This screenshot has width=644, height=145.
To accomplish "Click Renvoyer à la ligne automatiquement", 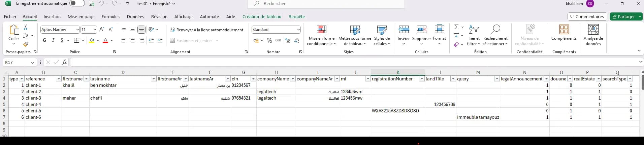I will click(206, 30).
